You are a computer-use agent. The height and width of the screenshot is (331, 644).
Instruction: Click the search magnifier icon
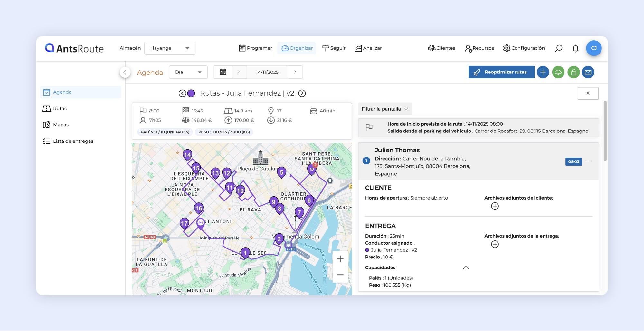coord(559,48)
